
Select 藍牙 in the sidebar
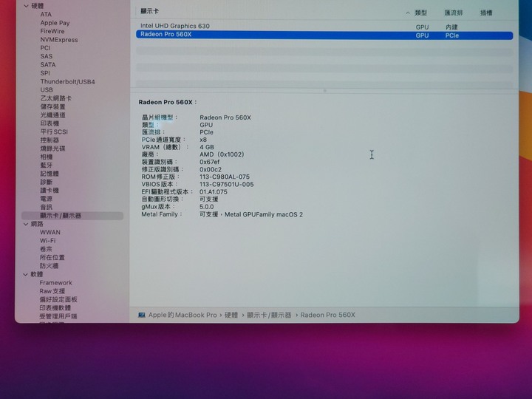(x=47, y=165)
